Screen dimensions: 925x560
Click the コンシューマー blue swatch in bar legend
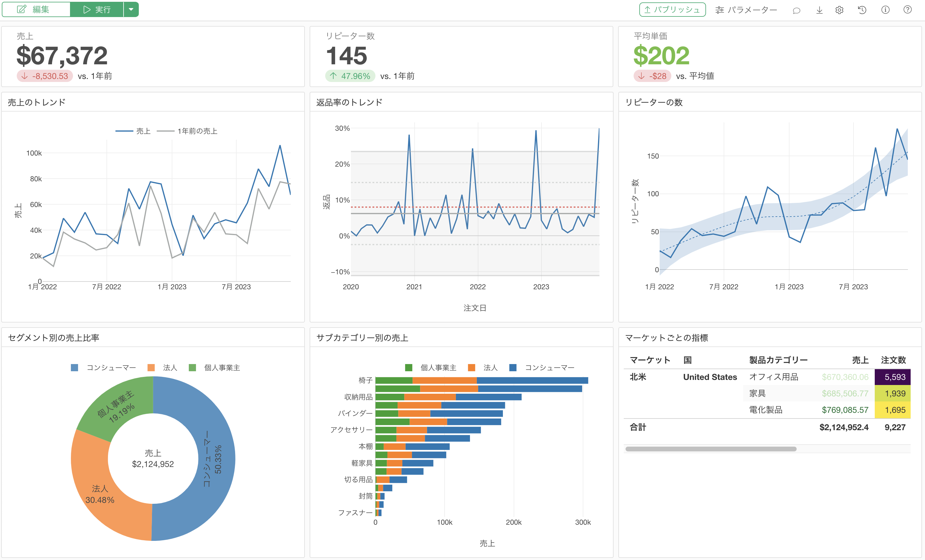[x=512, y=367]
